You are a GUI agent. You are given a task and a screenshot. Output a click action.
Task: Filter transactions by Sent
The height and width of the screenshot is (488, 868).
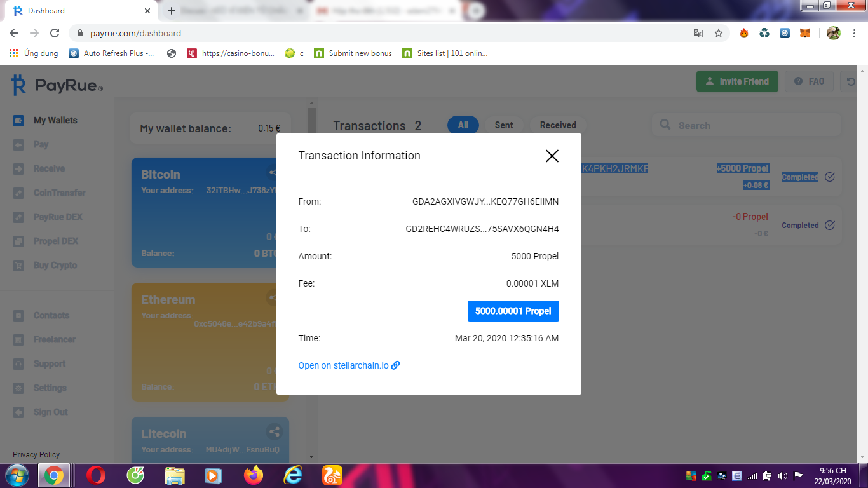(504, 125)
